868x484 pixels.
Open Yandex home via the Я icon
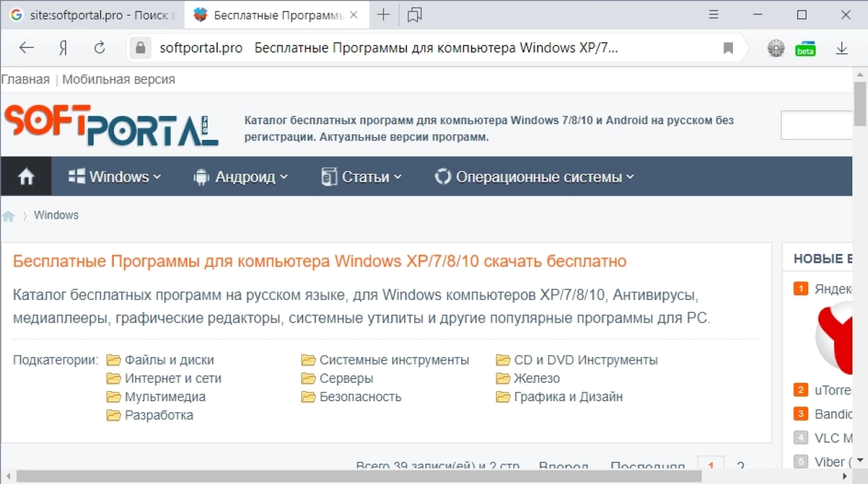(63, 48)
